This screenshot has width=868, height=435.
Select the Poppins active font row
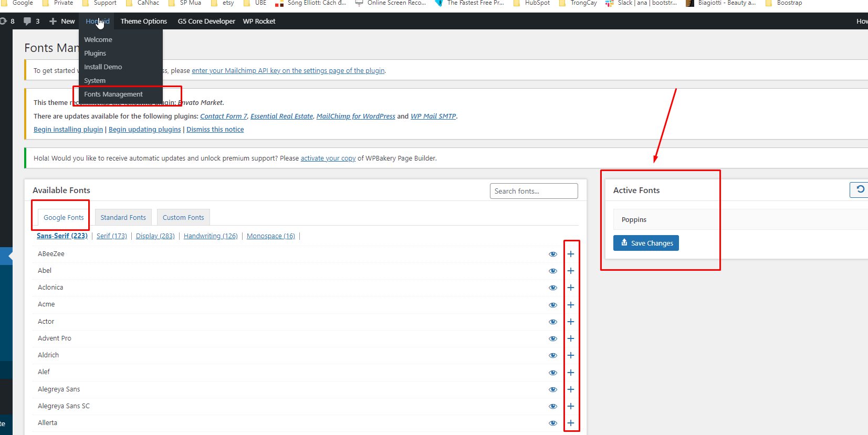tap(740, 219)
